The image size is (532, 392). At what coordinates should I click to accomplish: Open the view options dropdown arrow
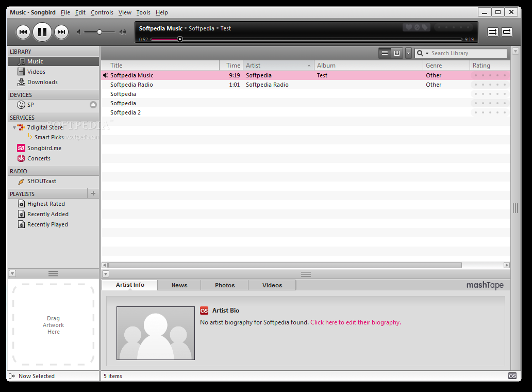(408, 53)
